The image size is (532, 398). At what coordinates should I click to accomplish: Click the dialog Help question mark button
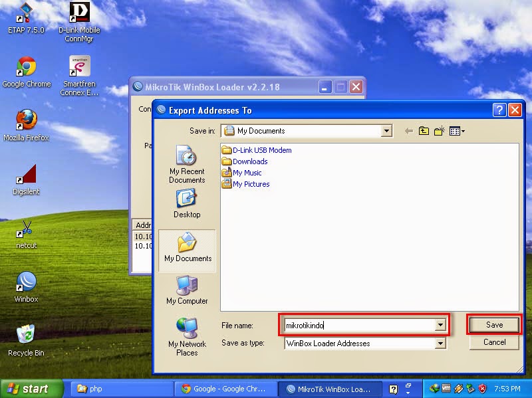(x=499, y=110)
